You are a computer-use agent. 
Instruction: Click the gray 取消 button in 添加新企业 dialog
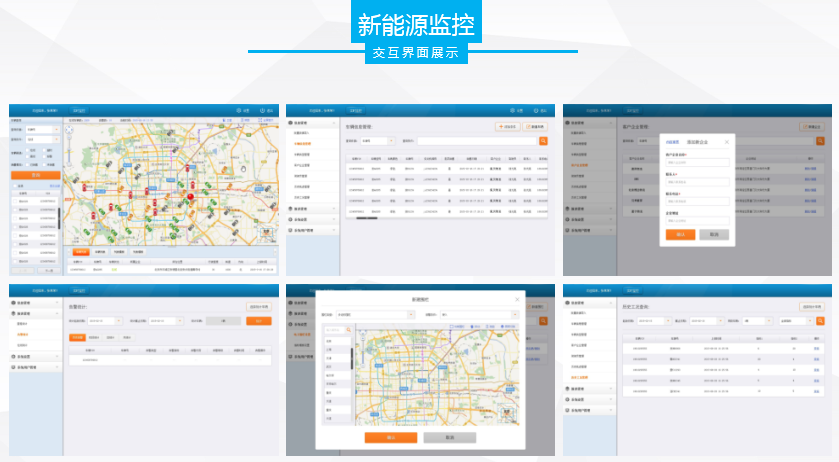click(713, 234)
